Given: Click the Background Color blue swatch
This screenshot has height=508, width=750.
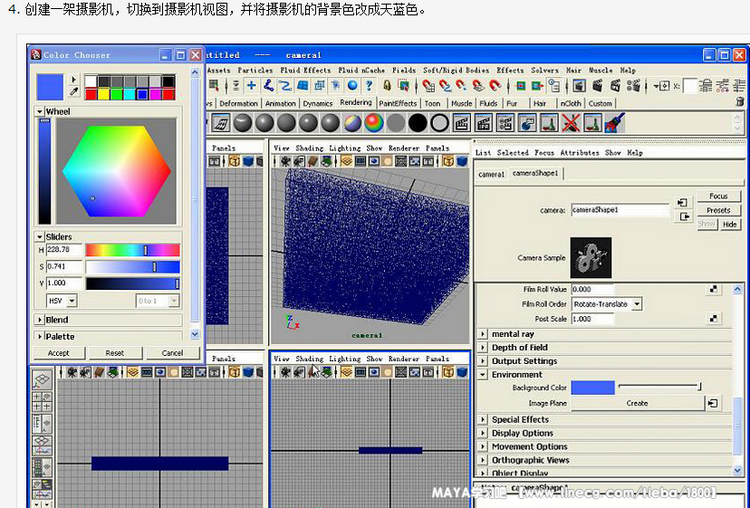Looking at the screenshot, I should 593,387.
